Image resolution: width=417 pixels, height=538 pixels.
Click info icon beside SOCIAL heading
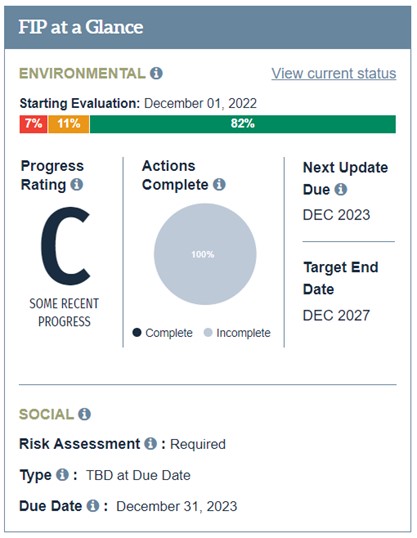tap(84, 414)
